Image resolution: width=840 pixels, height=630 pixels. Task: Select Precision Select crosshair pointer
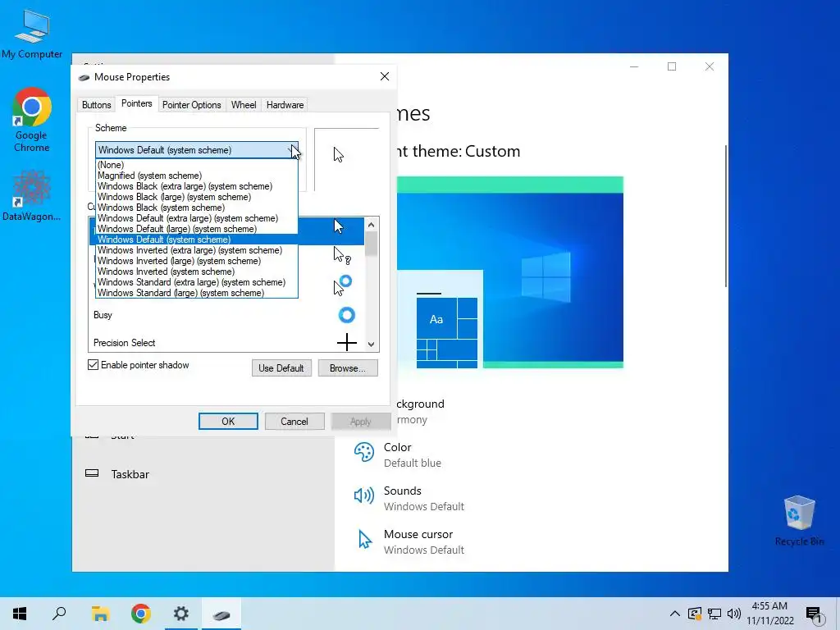[226, 343]
